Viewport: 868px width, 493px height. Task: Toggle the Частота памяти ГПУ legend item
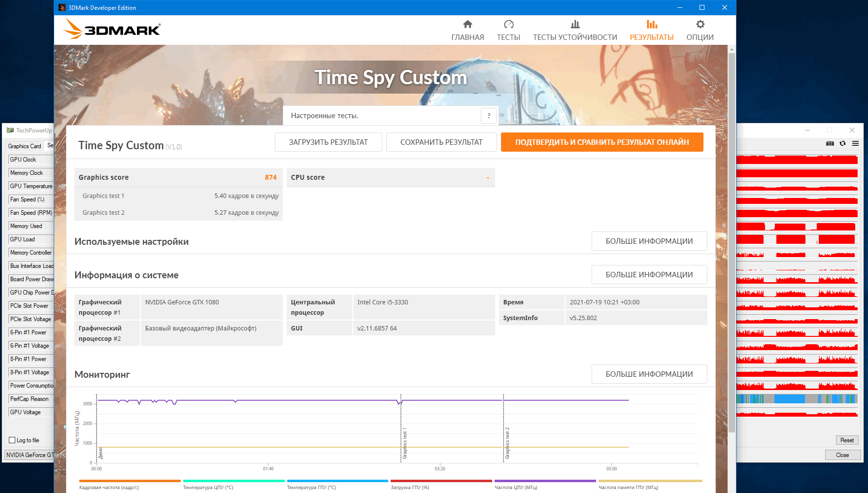[650, 485]
